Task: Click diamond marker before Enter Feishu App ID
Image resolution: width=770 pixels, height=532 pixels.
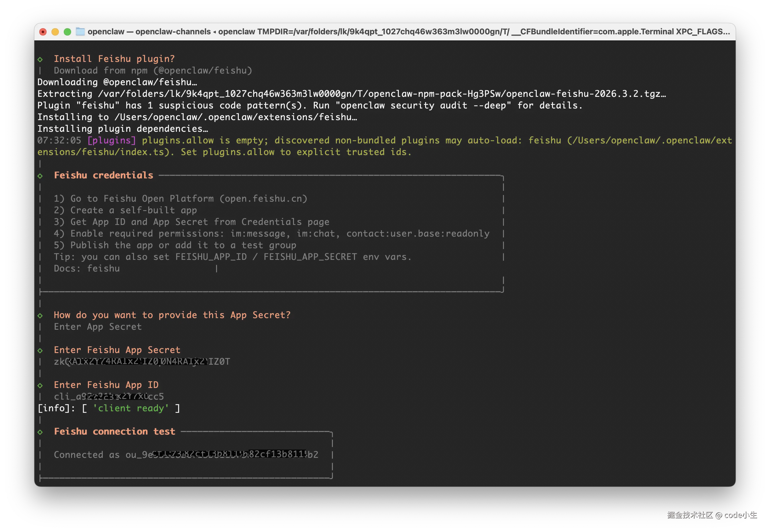Action: point(40,385)
